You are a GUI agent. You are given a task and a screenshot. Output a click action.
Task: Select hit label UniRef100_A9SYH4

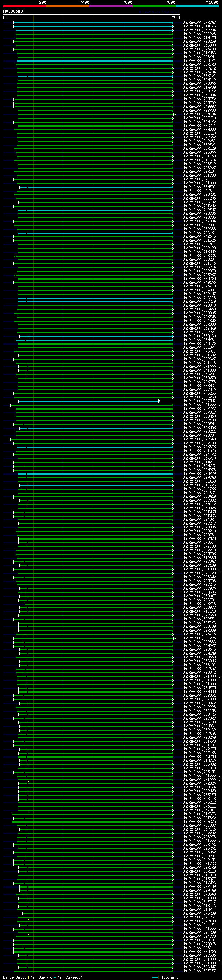point(199,57)
